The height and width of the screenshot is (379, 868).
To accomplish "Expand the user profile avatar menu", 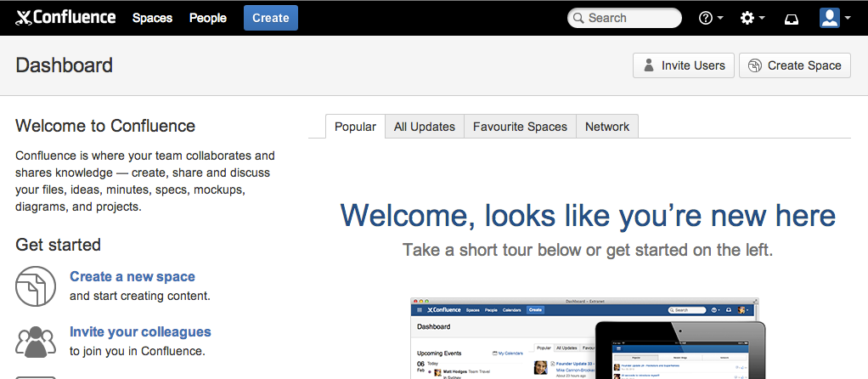I will click(x=834, y=18).
